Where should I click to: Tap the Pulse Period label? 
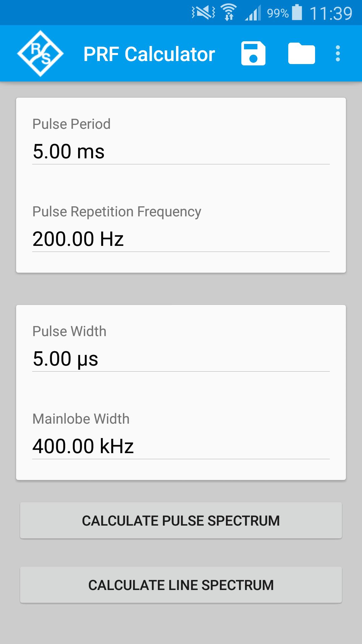tap(71, 124)
